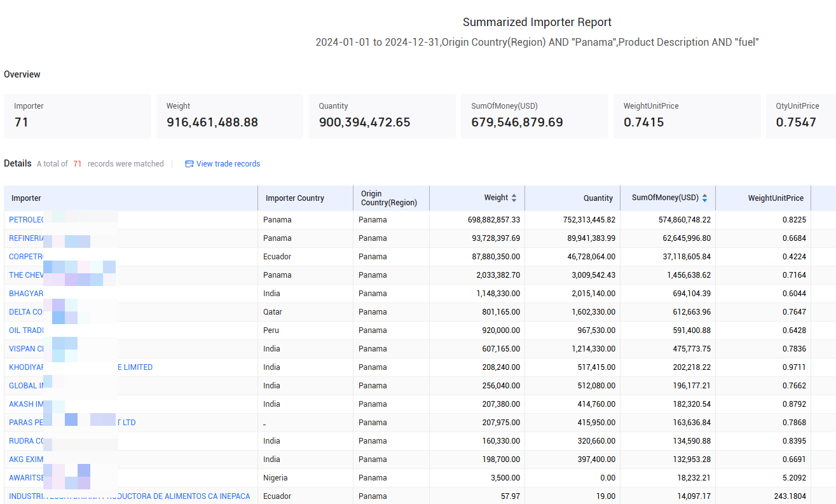Open DELTA CO importer link
Image resolution: width=836 pixels, height=504 pixels.
click(27, 312)
